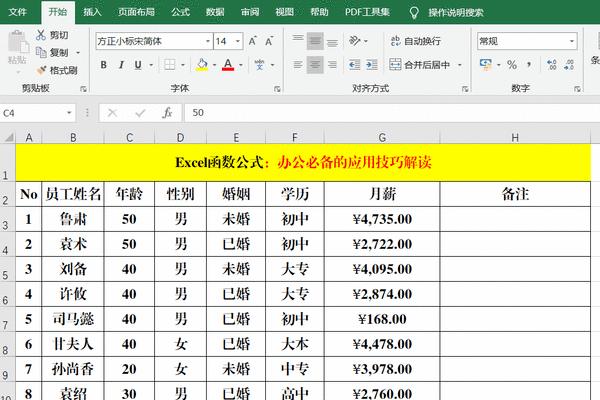
Task: Select the Format Painter (格式刷) brush
Action: [x=41, y=70]
